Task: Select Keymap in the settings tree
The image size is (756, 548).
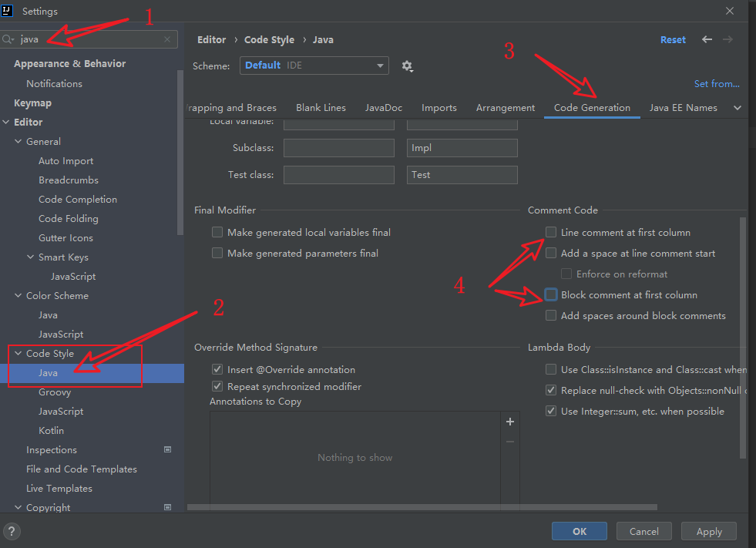Action: (x=33, y=103)
